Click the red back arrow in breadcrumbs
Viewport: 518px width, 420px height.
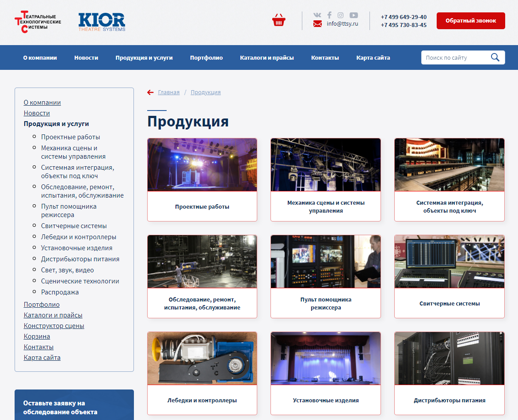tap(150, 92)
